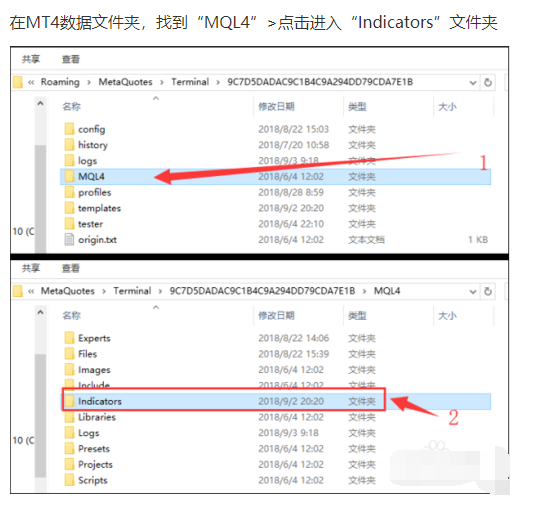Sort by 修改日期 column in bottom window
This screenshot has width=558, height=509.
pos(277,315)
